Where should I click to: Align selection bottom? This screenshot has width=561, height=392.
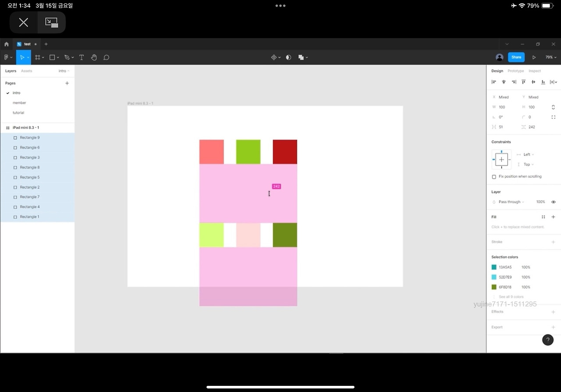[x=543, y=82]
